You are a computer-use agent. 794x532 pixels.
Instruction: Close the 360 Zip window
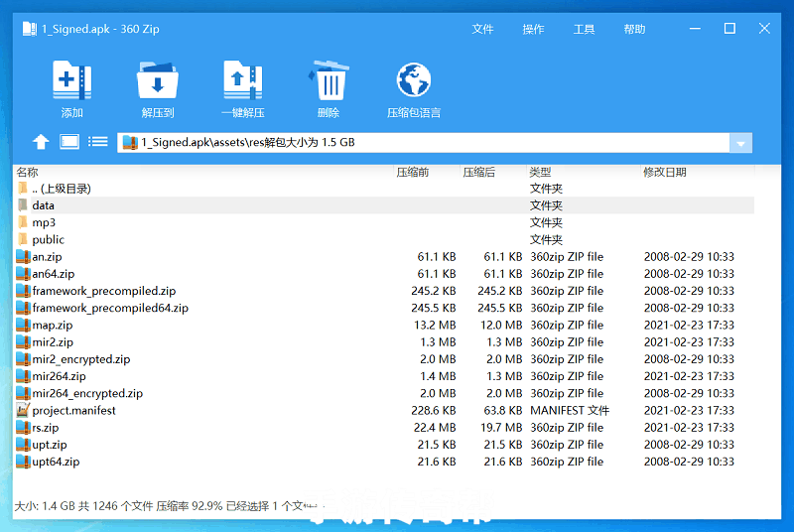[764, 29]
